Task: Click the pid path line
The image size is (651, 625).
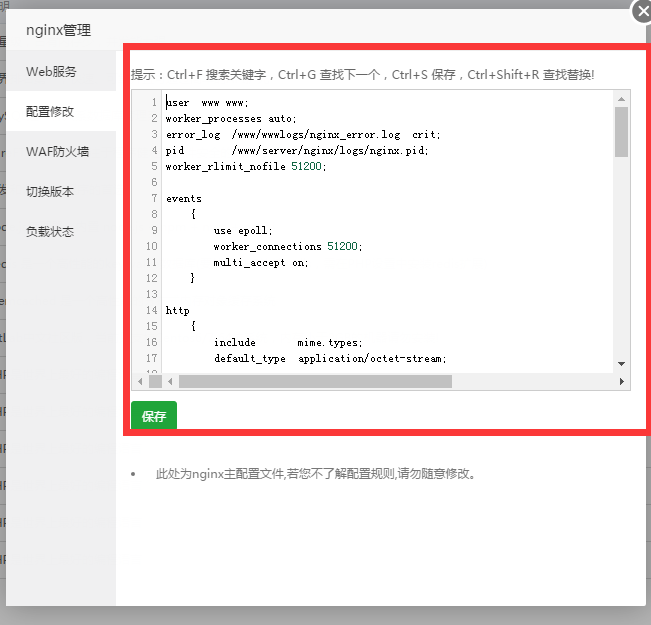Action: click(x=297, y=150)
